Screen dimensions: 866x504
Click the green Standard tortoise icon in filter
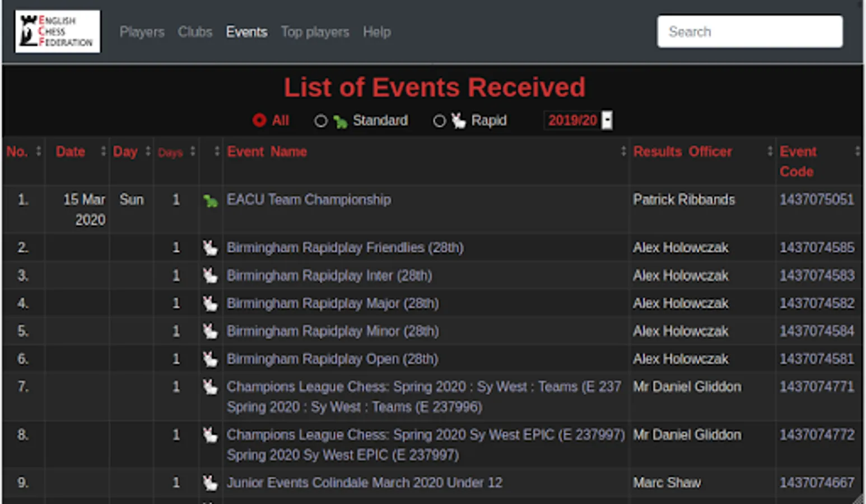click(340, 121)
